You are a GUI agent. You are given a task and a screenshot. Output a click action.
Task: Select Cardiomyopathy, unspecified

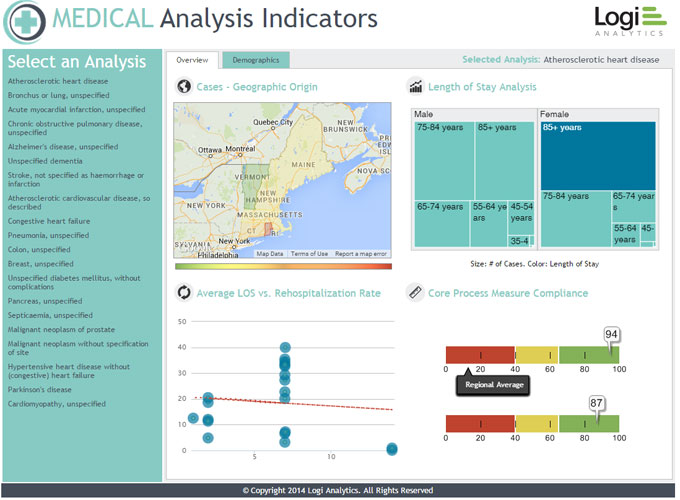[56, 404]
